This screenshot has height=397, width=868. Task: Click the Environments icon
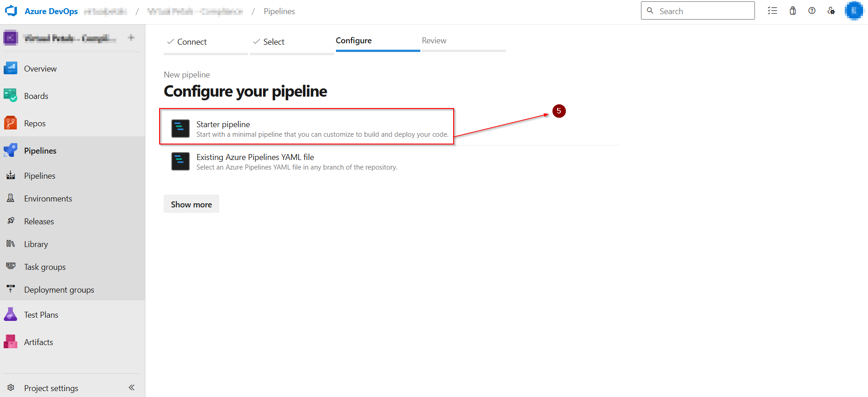(10, 198)
